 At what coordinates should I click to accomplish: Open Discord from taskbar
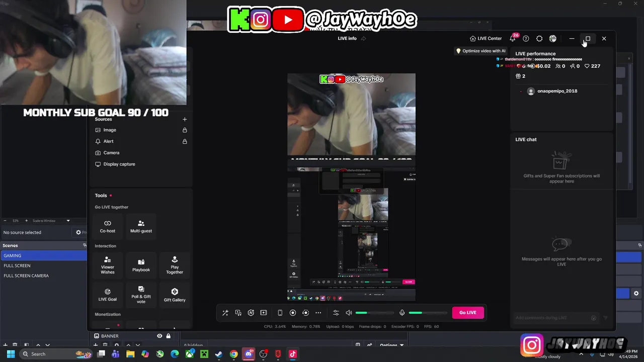[x=249, y=354]
